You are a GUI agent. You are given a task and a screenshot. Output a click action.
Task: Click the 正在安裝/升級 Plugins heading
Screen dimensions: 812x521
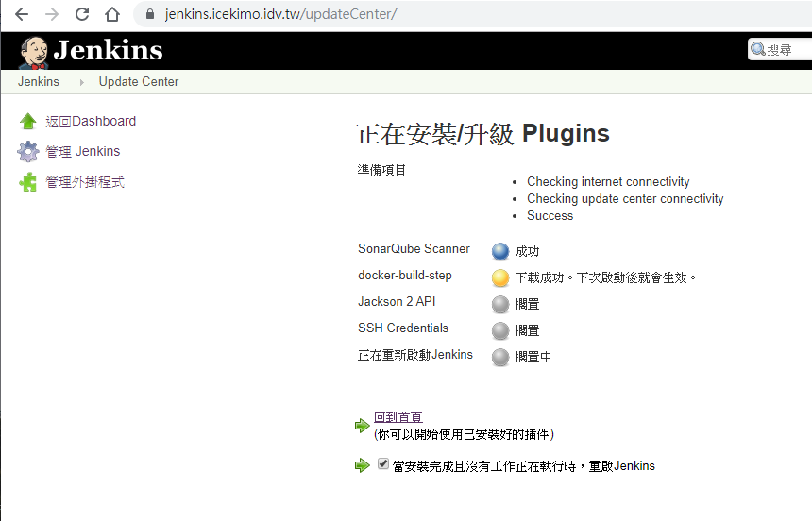(x=482, y=134)
